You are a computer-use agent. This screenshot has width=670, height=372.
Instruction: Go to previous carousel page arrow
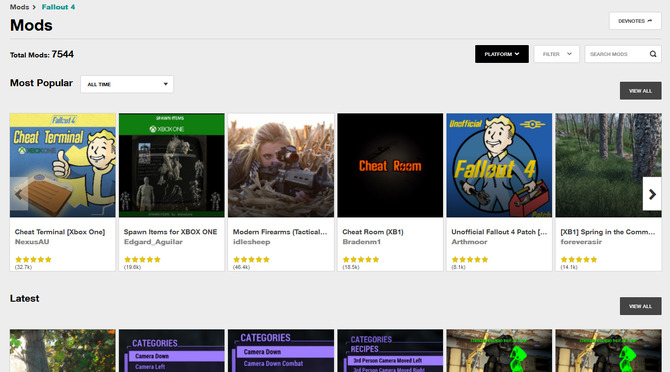pos(19,194)
